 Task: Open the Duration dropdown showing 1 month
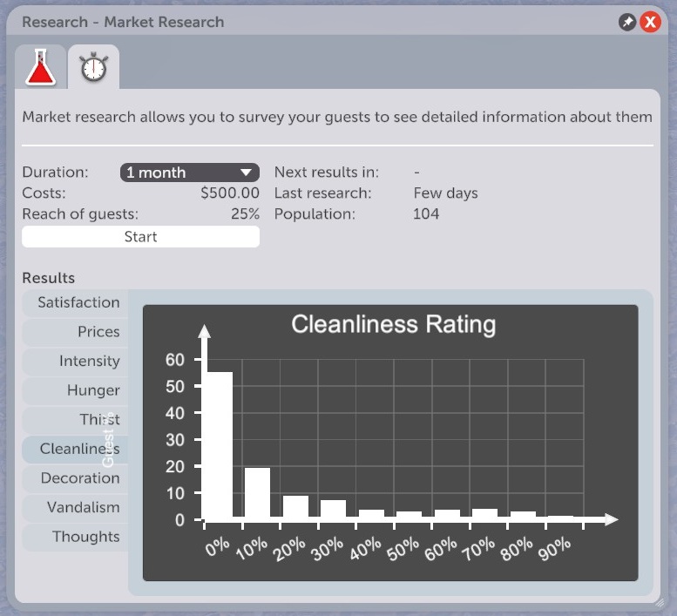click(190, 173)
